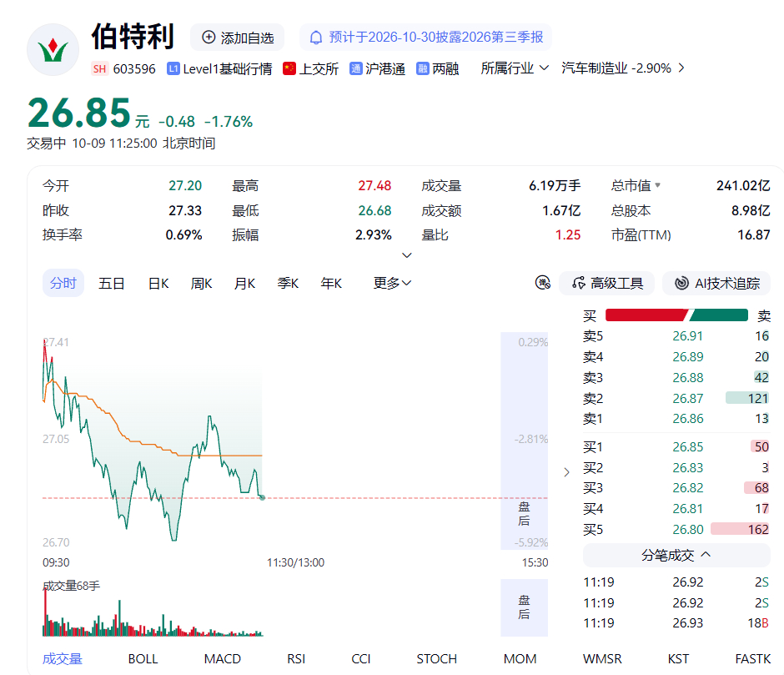Switch to the 年K chart tab
Viewport: 784px width, 675px height.
[331, 284]
